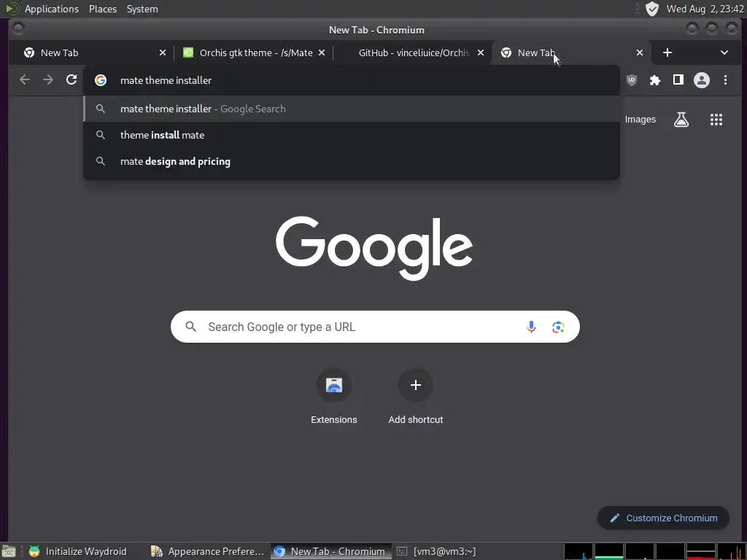The height and width of the screenshot is (560, 747).
Task: Open the profile avatar menu
Action: tap(702, 80)
